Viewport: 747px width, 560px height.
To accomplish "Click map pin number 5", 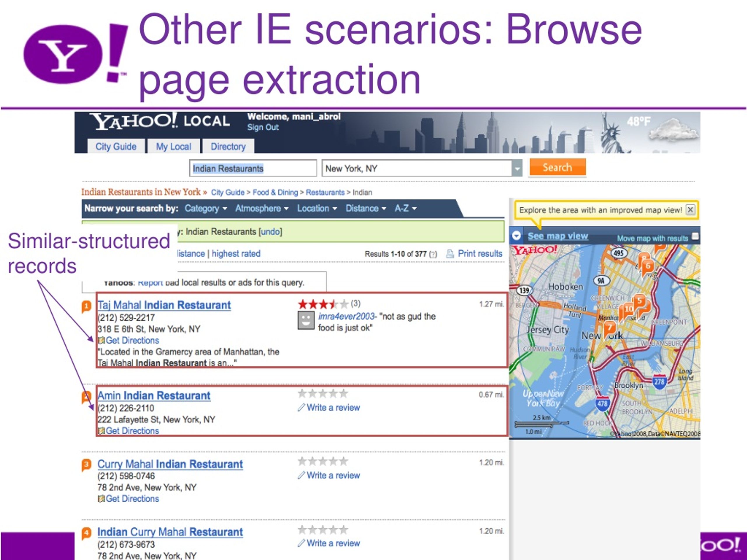I will [x=639, y=301].
